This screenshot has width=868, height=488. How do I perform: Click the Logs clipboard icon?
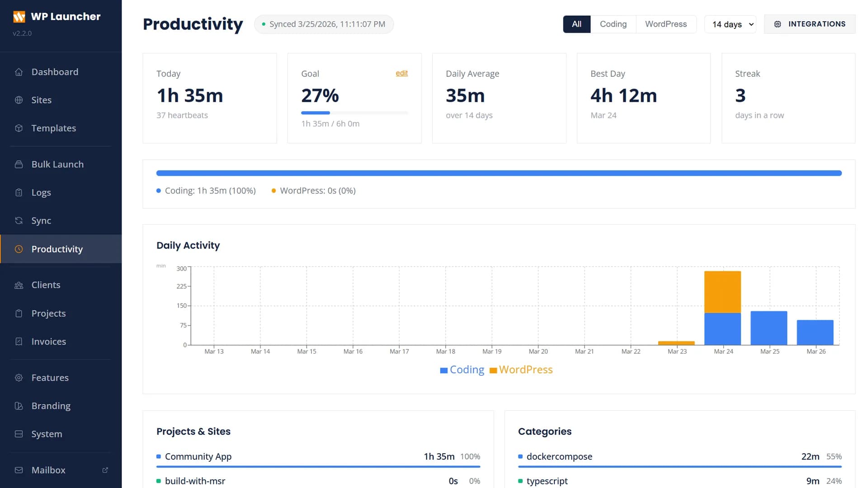click(x=19, y=192)
